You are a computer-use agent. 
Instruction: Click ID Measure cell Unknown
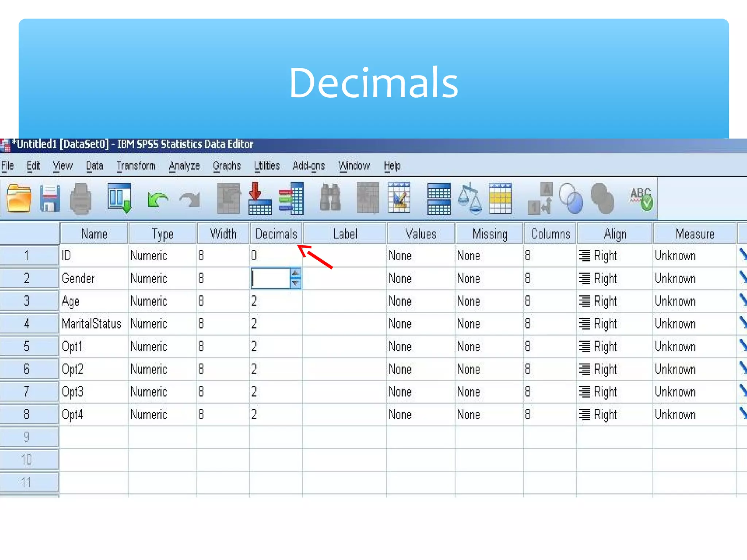694,256
